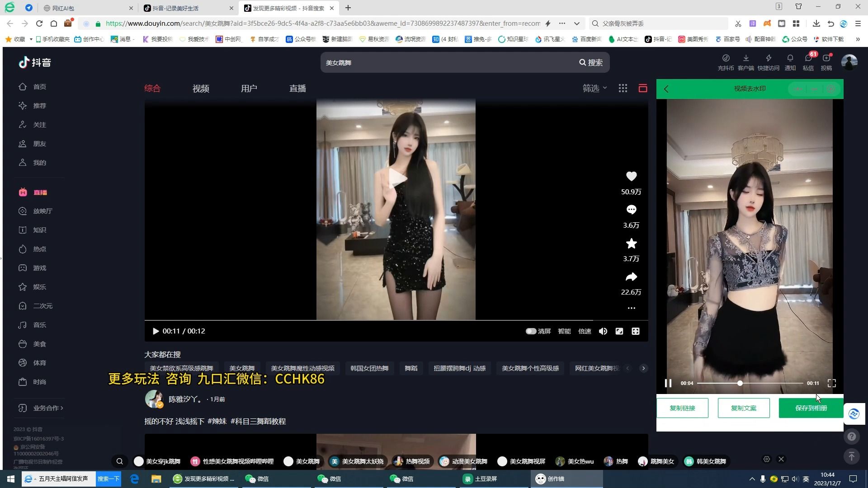This screenshot has height=488, width=868.
Task: Switch to 网红AI包 browser tab
Action: (88, 8)
